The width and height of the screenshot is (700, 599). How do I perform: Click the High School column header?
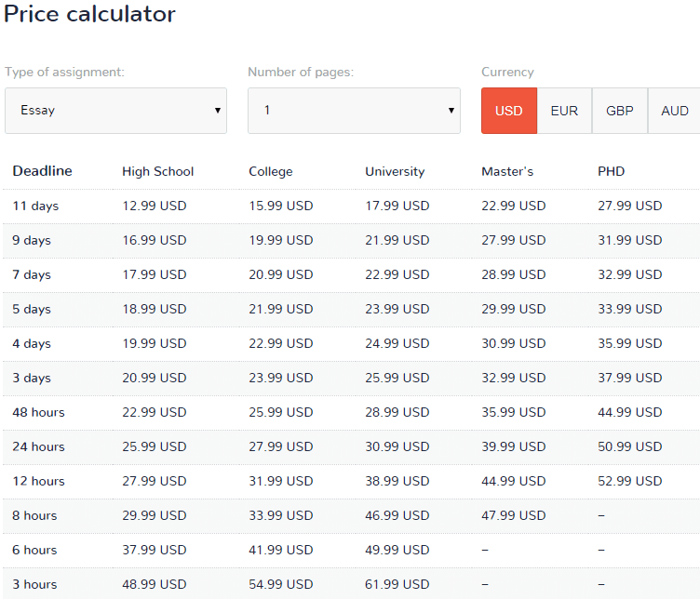coord(158,172)
